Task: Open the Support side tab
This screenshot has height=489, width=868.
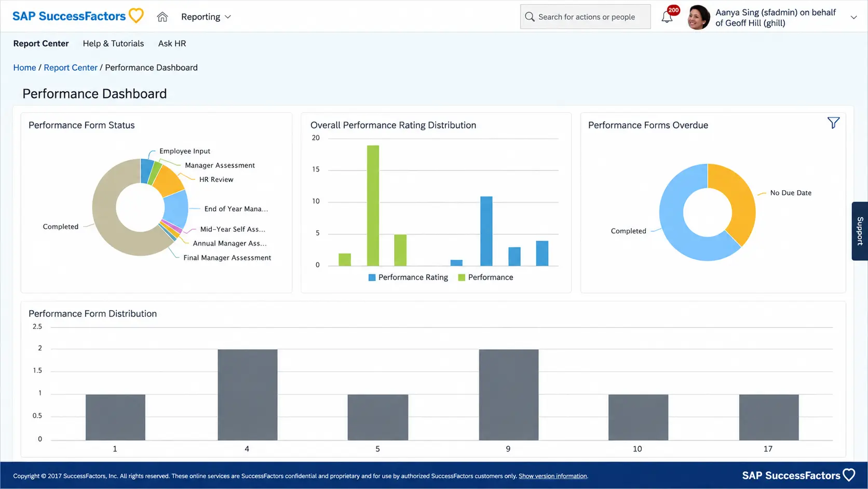Action: (860, 231)
